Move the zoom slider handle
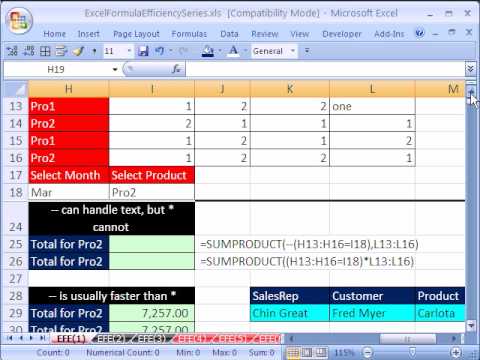The image size is (480, 360). 412,352
